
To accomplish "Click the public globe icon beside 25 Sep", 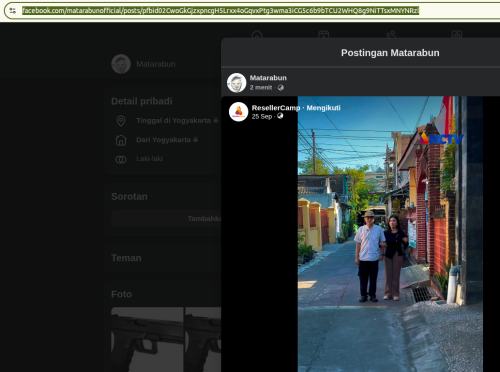I will pyautogui.click(x=280, y=116).
